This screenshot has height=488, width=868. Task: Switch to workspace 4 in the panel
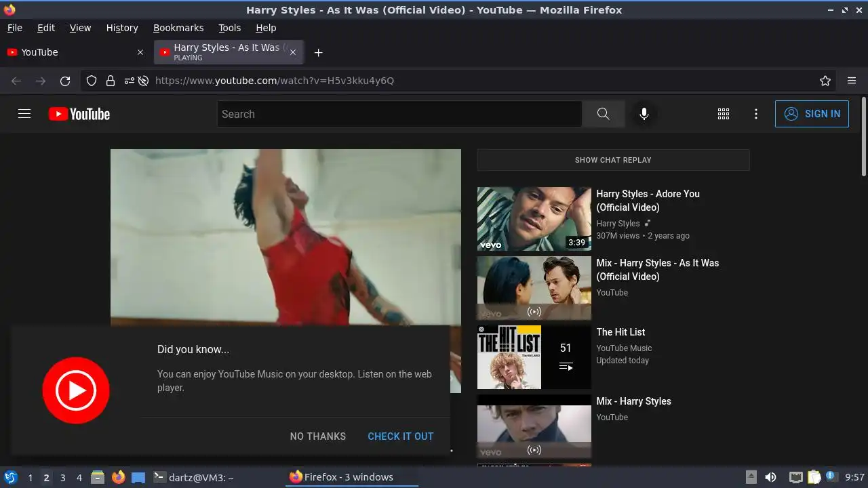click(x=79, y=478)
